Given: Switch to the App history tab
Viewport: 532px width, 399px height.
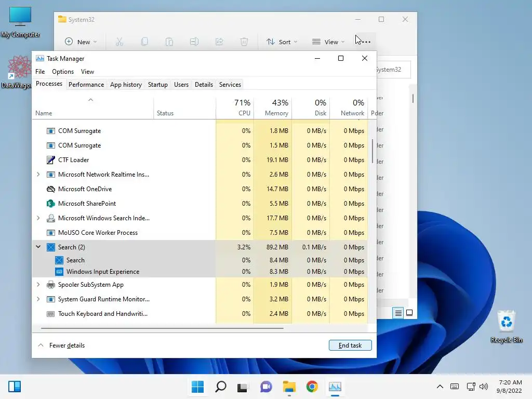Looking at the screenshot, I should (126, 85).
